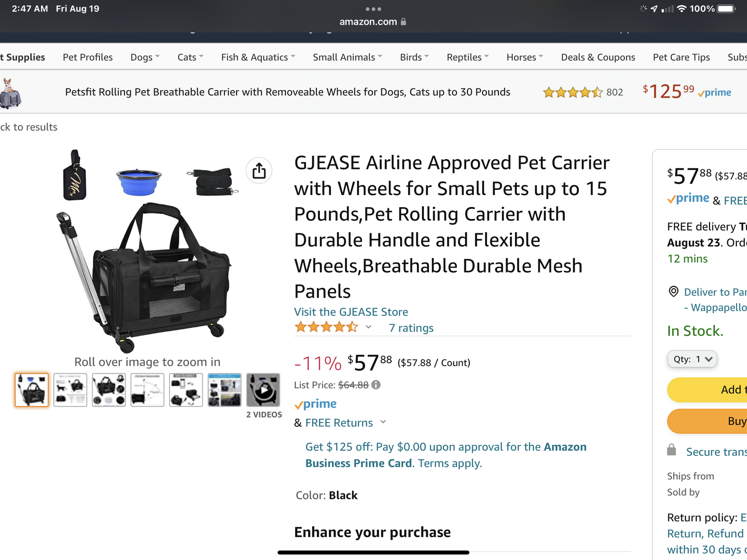Image resolution: width=747 pixels, height=560 pixels.
Task: Tap the Deliver to location pin icon
Action: tap(673, 292)
